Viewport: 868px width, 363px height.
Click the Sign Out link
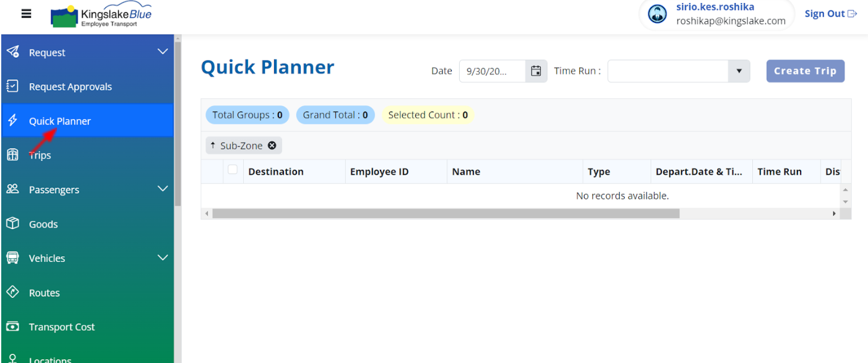831,14
